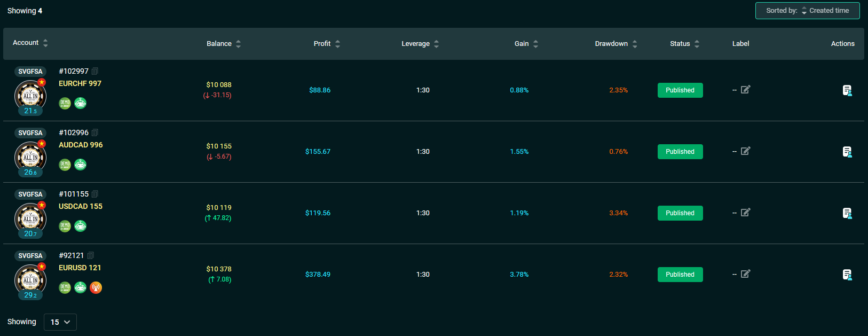This screenshot has width=868, height=336.
Task: Open actions icon for AUDCAD 996
Action: coord(847,152)
